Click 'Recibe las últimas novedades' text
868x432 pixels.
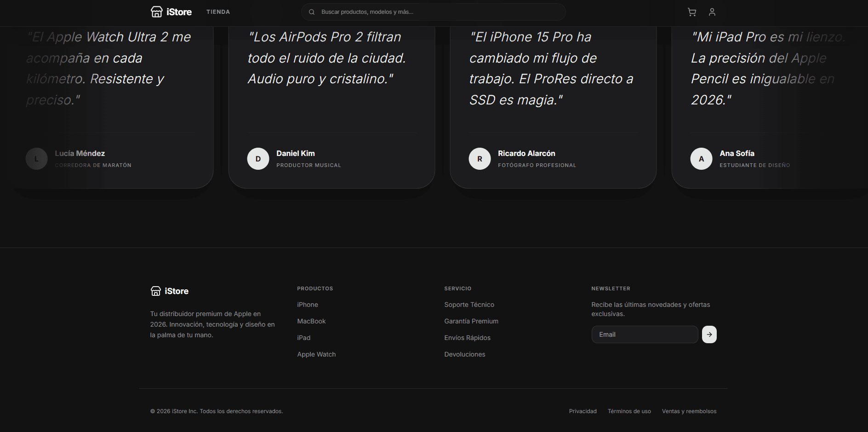[651, 309]
